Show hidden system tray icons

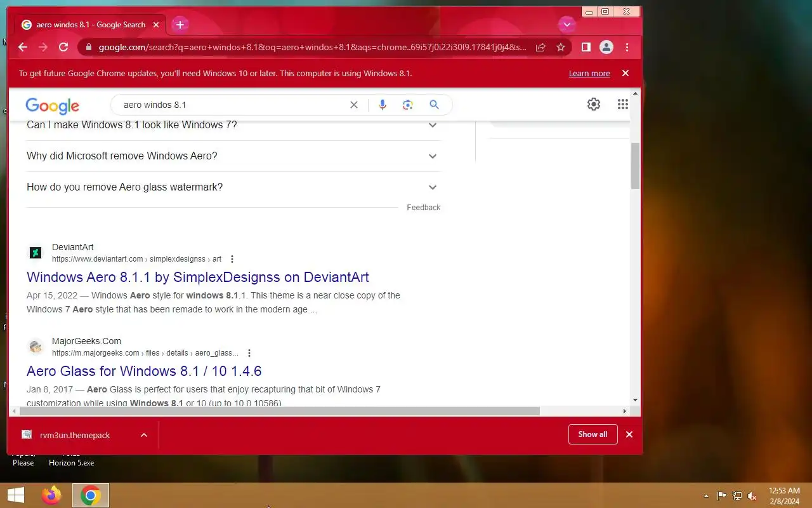[x=706, y=496]
